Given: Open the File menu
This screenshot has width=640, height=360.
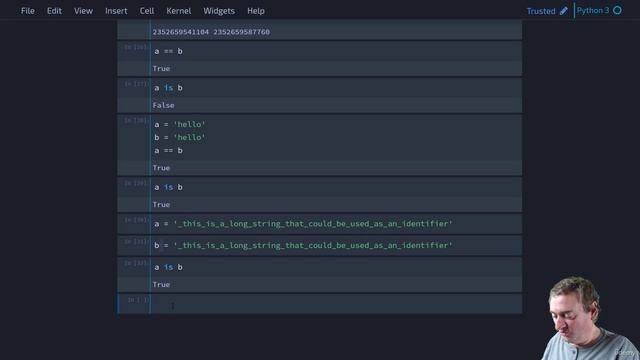Looking at the screenshot, I should [x=27, y=11].
